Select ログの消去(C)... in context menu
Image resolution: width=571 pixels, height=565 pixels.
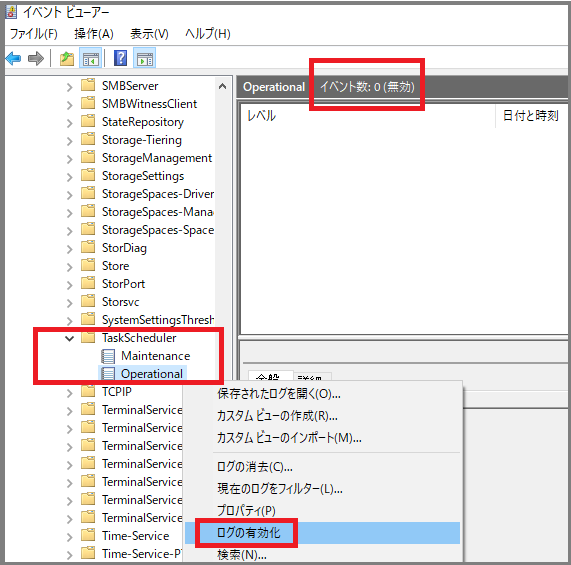tap(255, 467)
